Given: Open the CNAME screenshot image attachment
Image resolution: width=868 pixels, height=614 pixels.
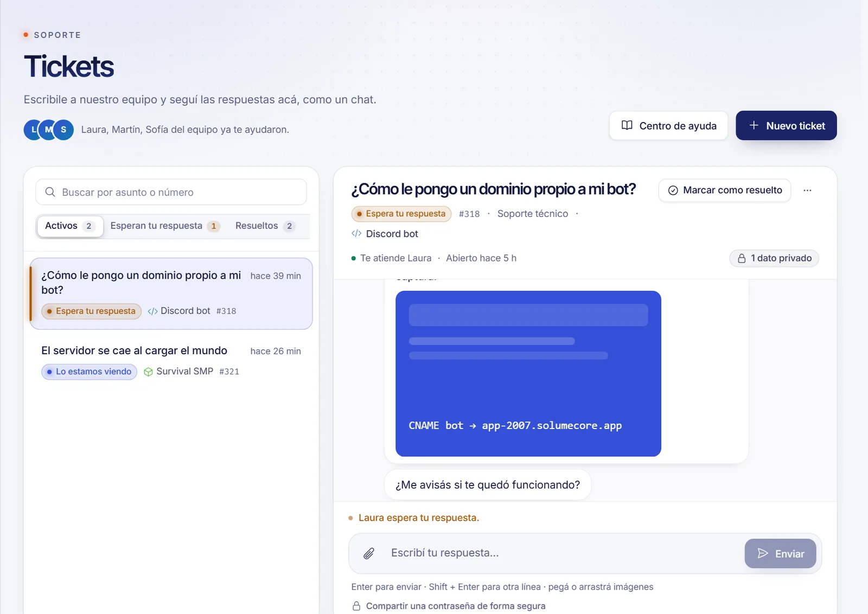Looking at the screenshot, I should click(x=528, y=374).
